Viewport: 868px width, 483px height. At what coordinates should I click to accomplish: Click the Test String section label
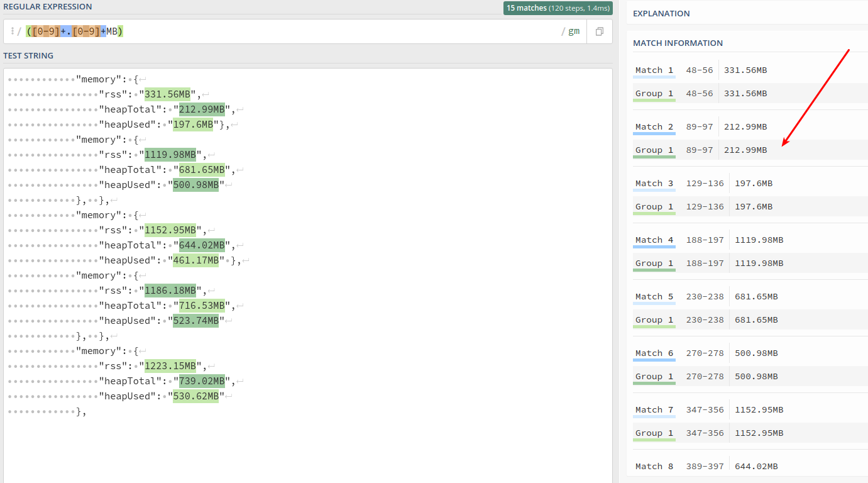coord(28,55)
